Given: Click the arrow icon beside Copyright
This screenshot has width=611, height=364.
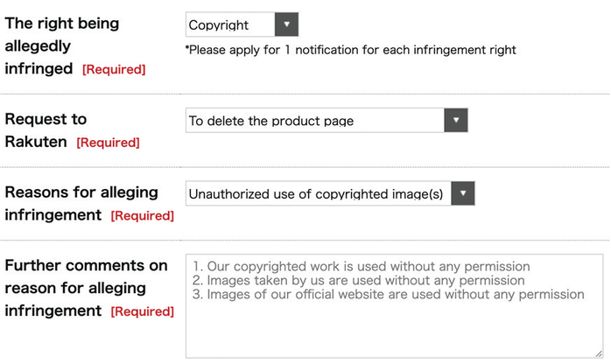Looking at the screenshot, I should (x=286, y=24).
